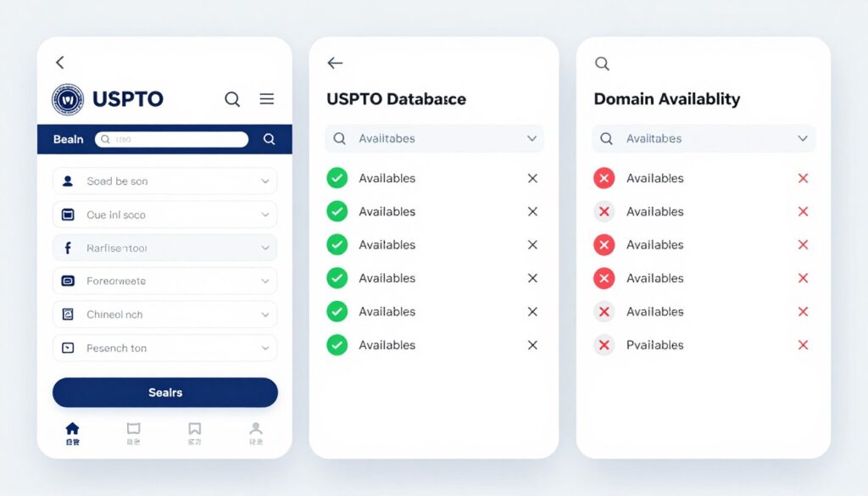Click search icon in USPTO Database Availtabes field
The width and height of the screenshot is (868, 496).
tap(339, 138)
